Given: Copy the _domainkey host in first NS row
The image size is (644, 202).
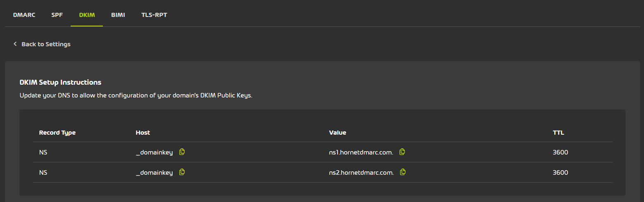Looking at the screenshot, I should pyautogui.click(x=182, y=152).
